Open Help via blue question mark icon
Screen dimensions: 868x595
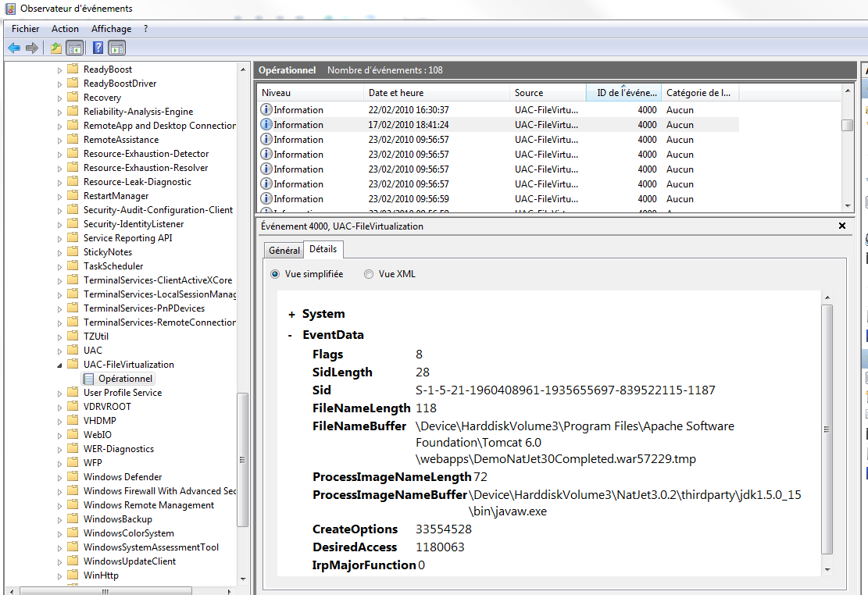pos(98,48)
